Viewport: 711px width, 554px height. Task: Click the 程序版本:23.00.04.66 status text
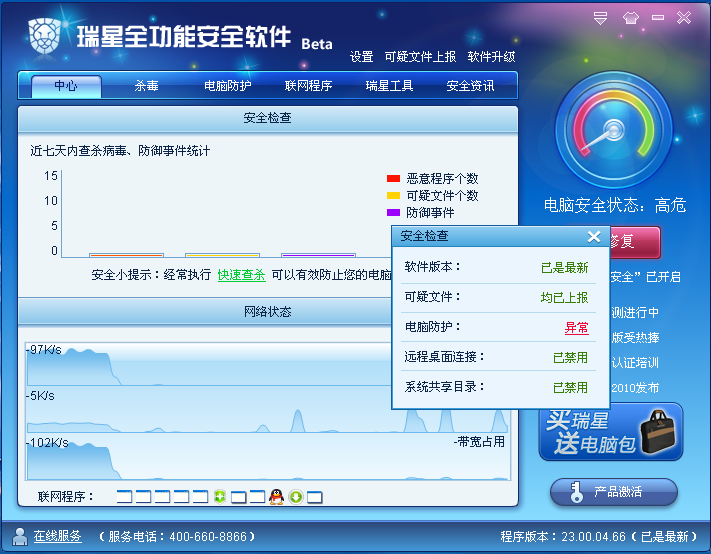(599, 537)
